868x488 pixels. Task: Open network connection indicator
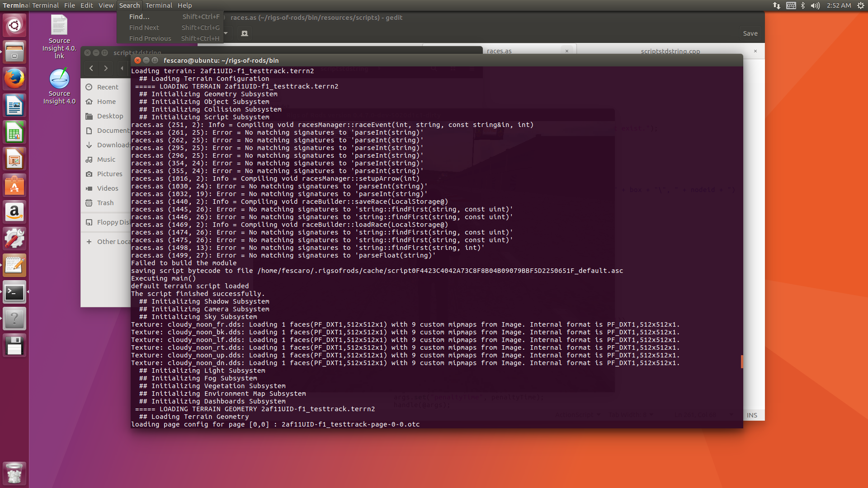[777, 5]
